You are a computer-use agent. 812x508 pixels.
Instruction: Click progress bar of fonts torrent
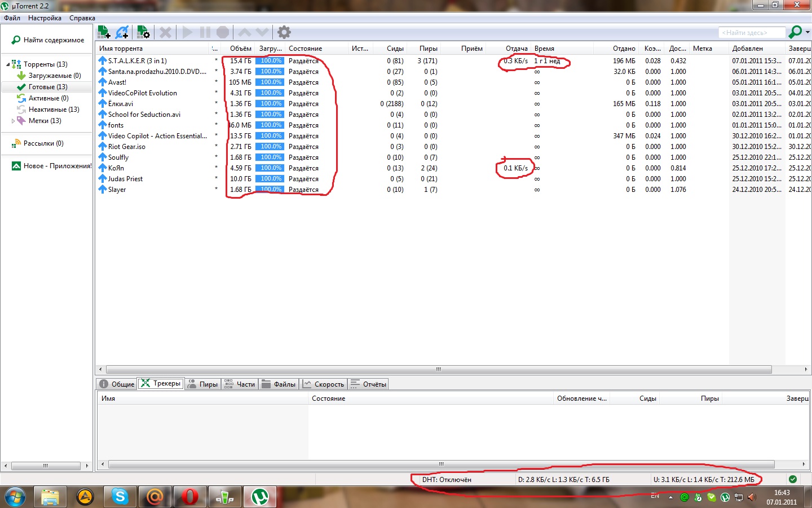[x=270, y=125]
